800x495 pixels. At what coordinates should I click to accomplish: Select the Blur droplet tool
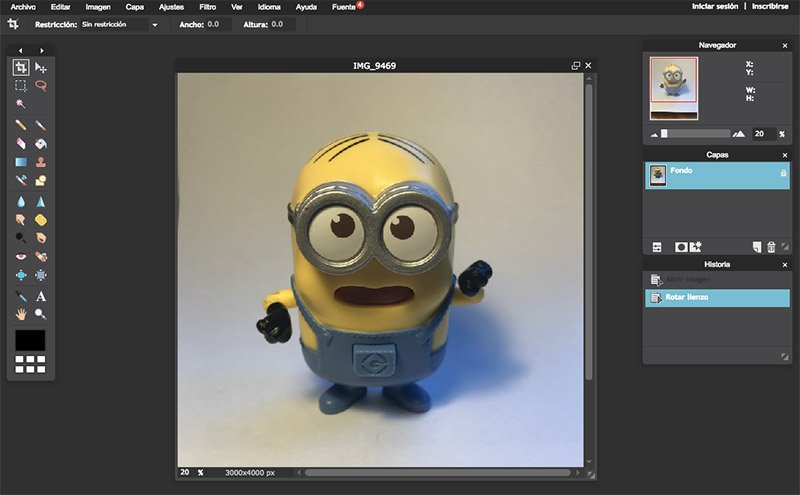pos(21,202)
